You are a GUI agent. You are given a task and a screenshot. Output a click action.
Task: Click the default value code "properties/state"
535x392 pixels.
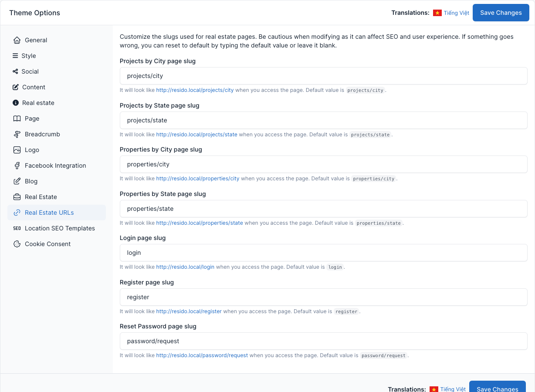(x=379, y=223)
